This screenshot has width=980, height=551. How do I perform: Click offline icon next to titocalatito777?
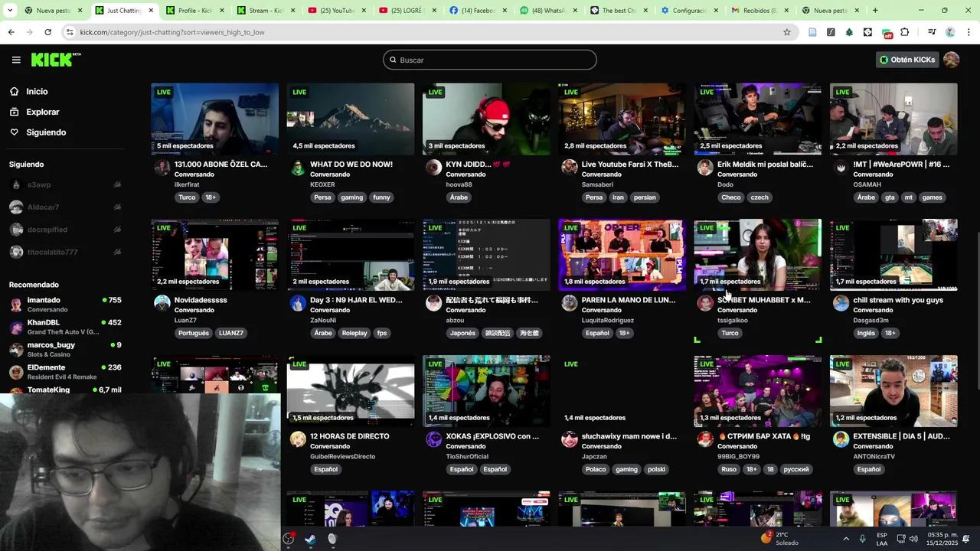tap(117, 252)
